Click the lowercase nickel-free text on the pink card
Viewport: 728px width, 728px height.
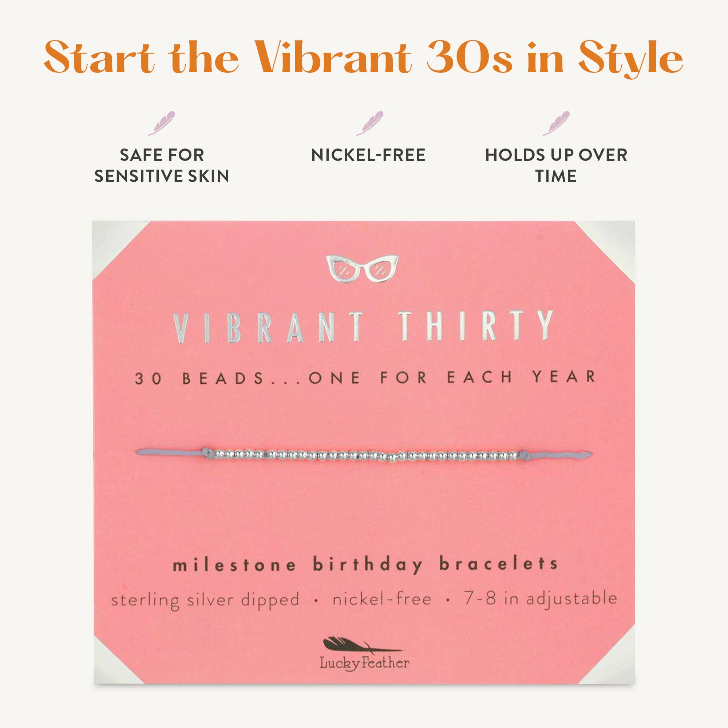point(381,599)
